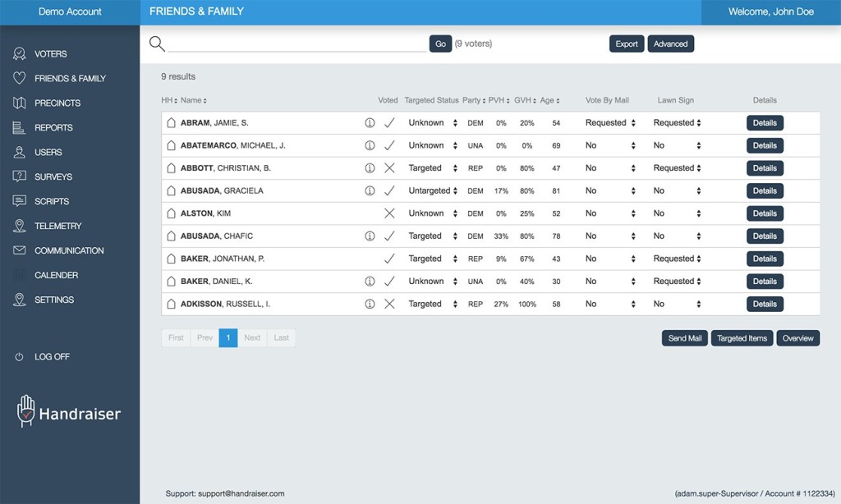Toggle voted X mark for Alston, Kim
This screenshot has width=841, height=504.
point(390,213)
